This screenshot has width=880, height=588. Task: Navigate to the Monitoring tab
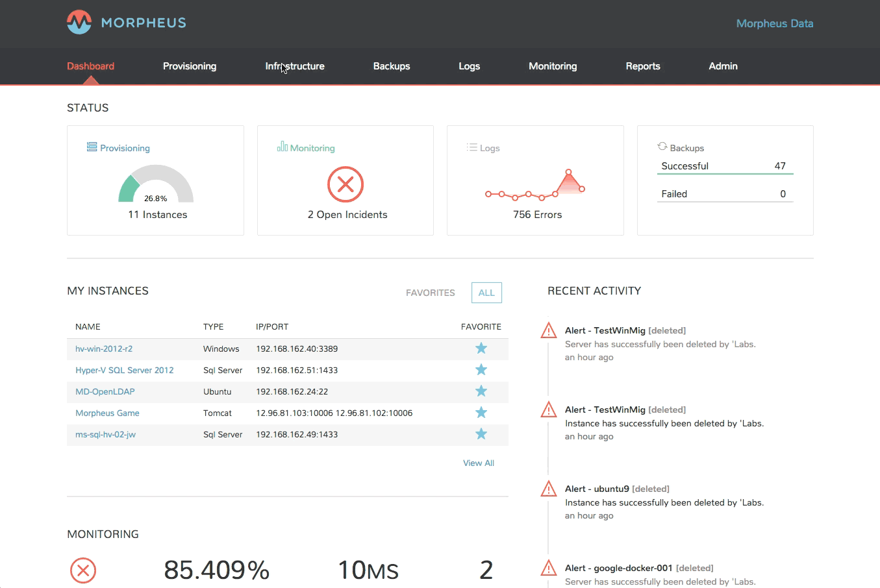[x=553, y=66]
